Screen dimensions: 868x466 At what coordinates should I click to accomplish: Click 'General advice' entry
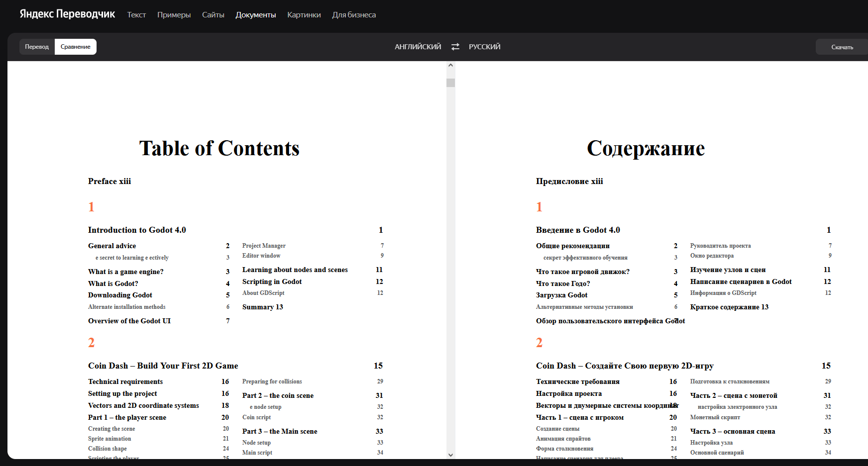tap(112, 246)
